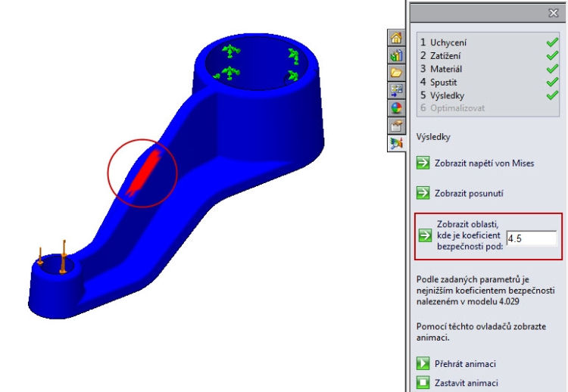Open Zobrazit napětí von Mises link
The height and width of the screenshot is (392, 568).
point(485,163)
